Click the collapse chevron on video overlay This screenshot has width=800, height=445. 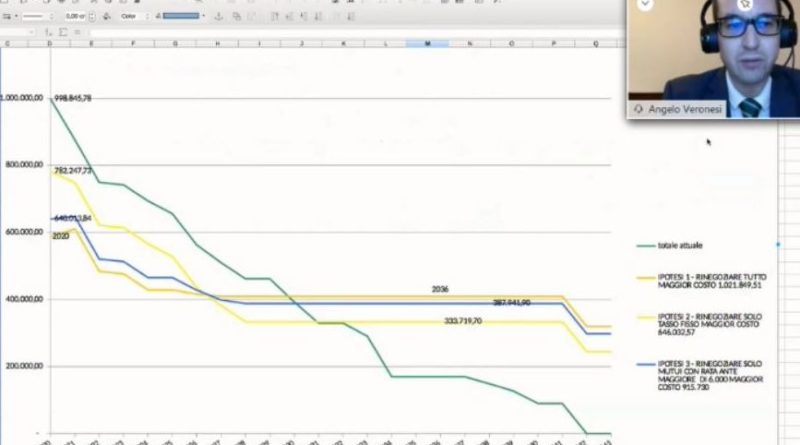[645, 5]
